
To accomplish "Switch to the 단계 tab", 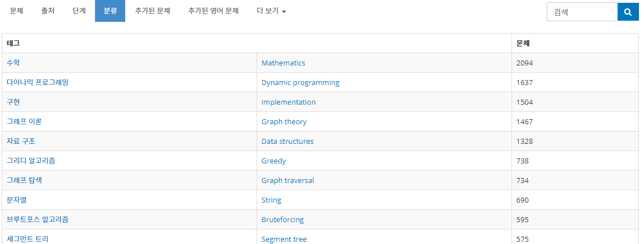I will pos(79,11).
